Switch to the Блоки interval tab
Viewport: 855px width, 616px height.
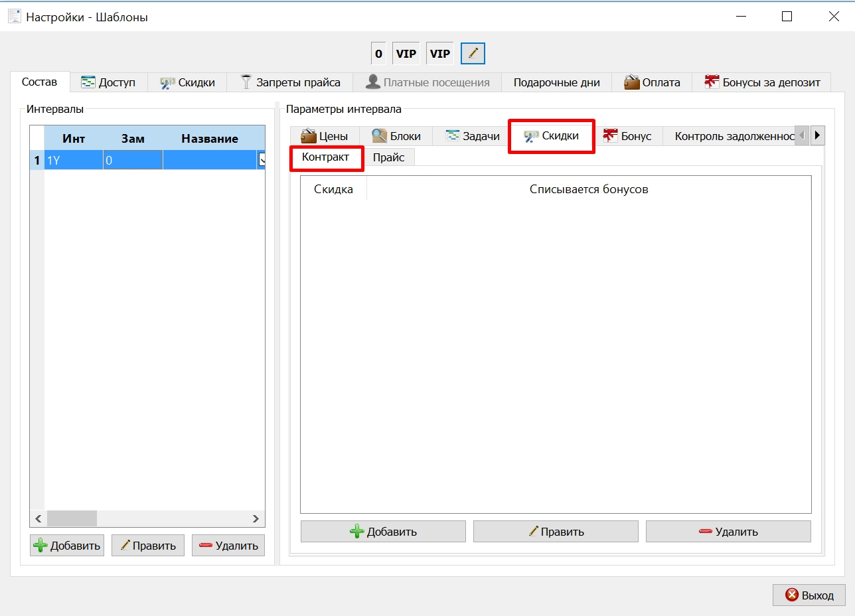pyautogui.click(x=396, y=136)
